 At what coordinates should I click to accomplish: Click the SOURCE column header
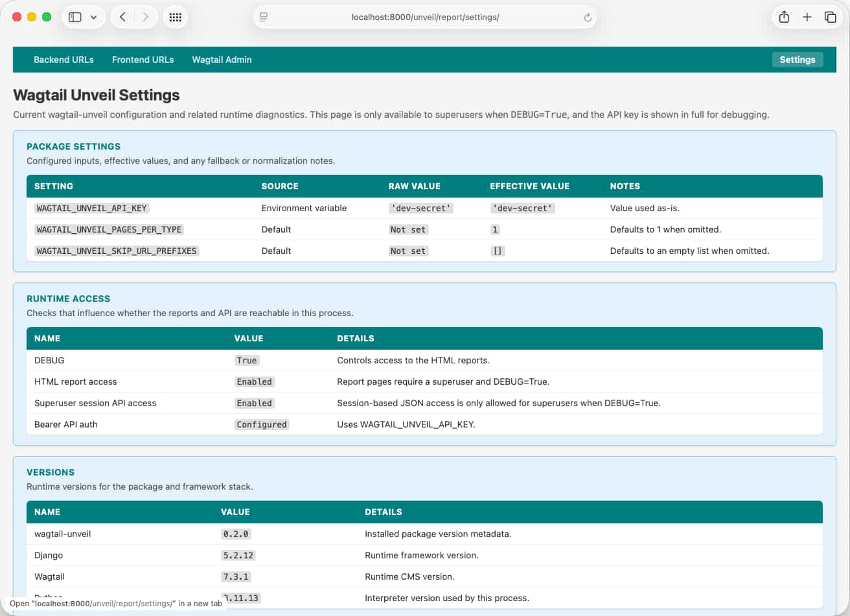(x=280, y=186)
